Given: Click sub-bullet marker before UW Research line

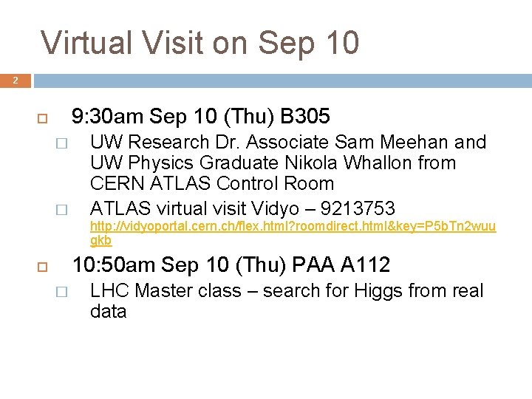Looking at the screenshot, I should [61, 143].
